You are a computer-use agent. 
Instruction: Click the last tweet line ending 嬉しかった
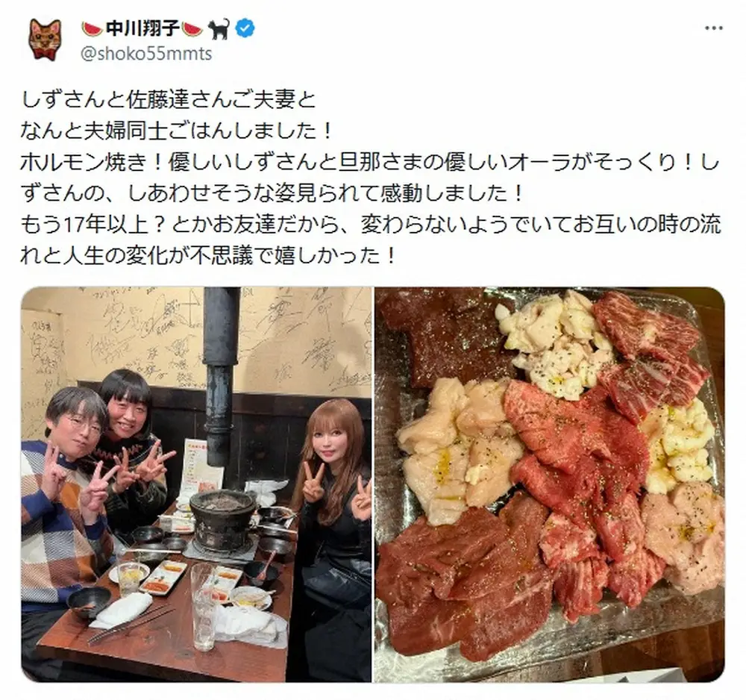click(x=208, y=256)
